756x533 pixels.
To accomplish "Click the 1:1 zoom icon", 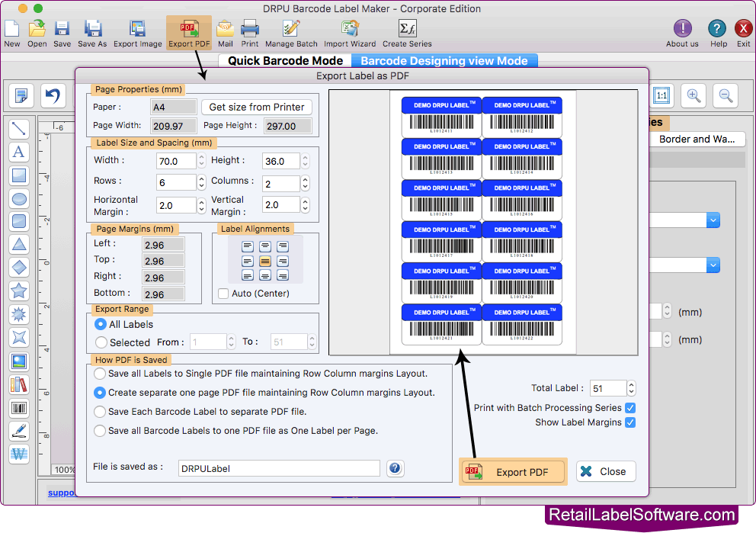I will click(661, 95).
